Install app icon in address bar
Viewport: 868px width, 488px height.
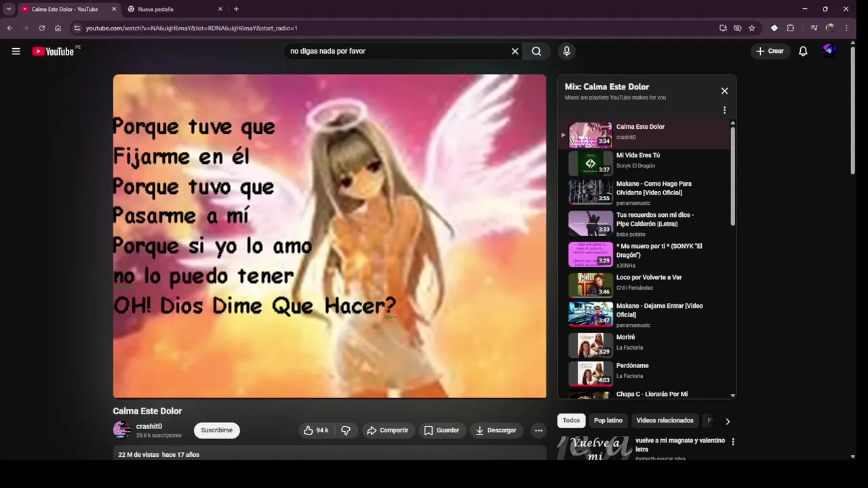(x=723, y=28)
